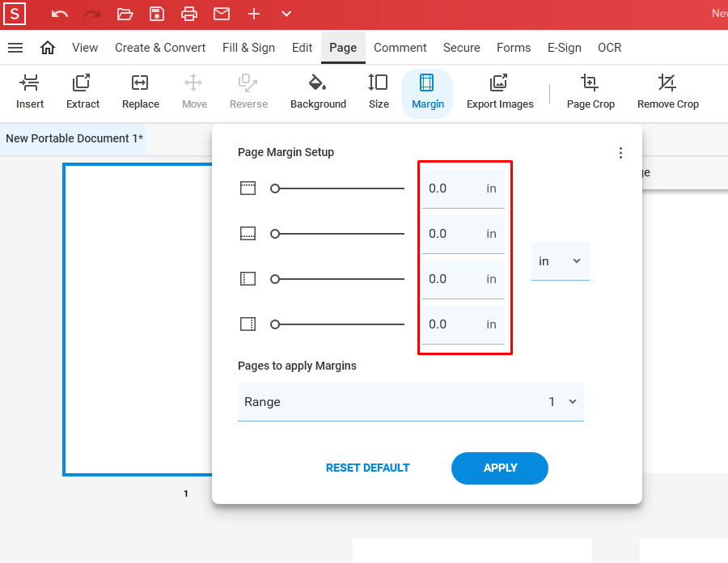Viewport: 728px width, 563px height.
Task: Click the Replace pages icon
Action: pyautogui.click(x=140, y=83)
